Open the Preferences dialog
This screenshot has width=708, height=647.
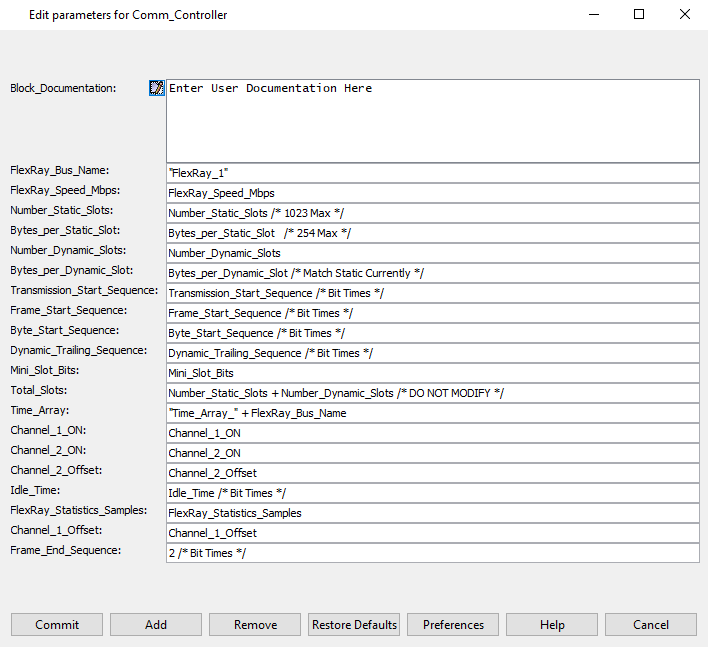pos(453,625)
